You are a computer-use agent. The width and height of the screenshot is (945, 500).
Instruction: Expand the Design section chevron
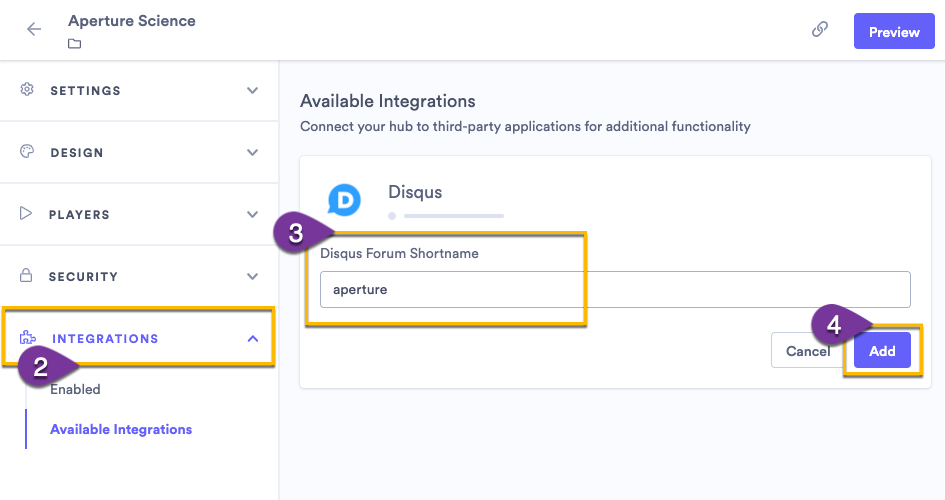(253, 152)
